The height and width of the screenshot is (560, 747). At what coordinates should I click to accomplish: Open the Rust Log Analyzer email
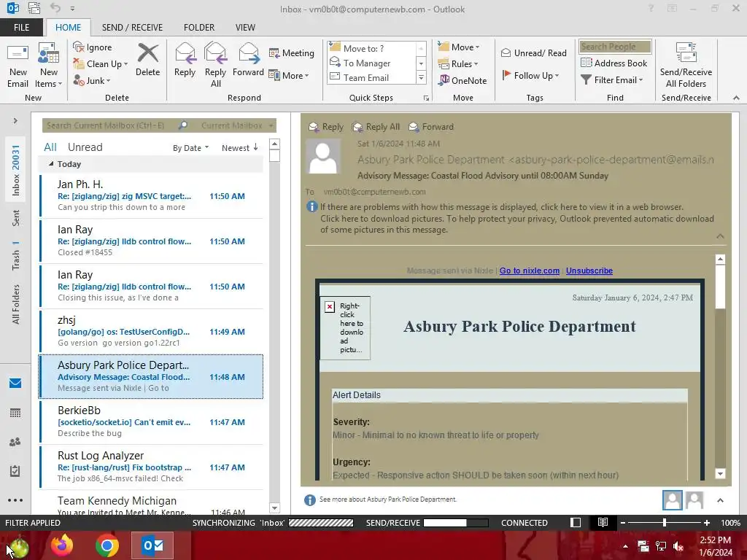[x=151, y=467]
